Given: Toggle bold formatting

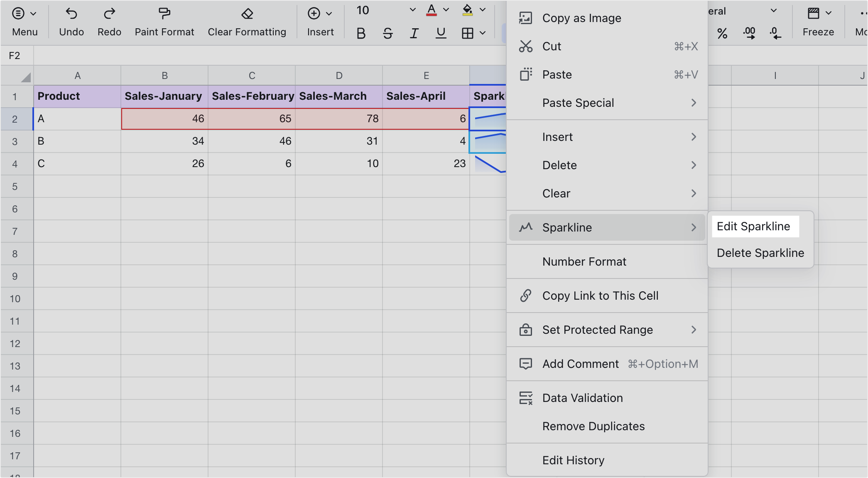Looking at the screenshot, I should click(x=360, y=34).
